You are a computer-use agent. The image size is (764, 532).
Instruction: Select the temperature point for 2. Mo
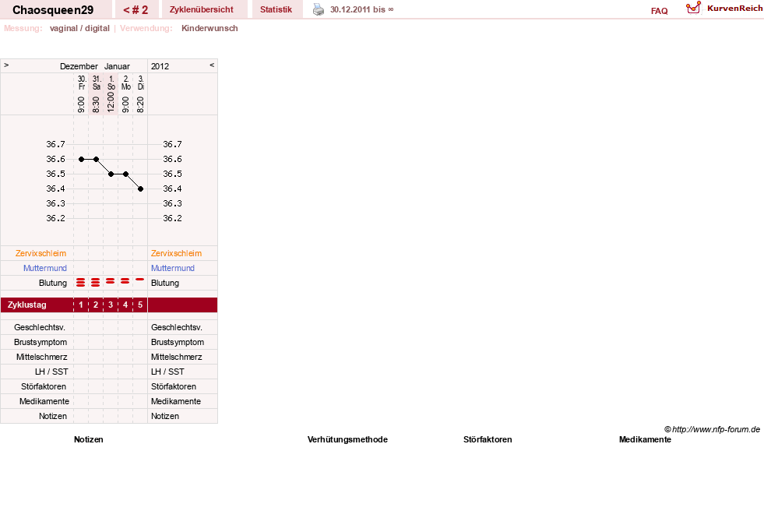[x=125, y=174]
